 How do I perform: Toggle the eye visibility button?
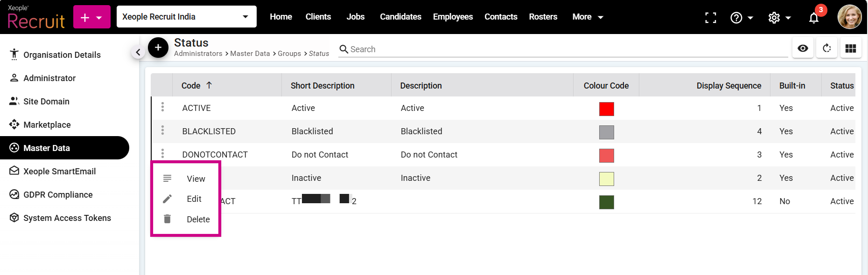[803, 48]
